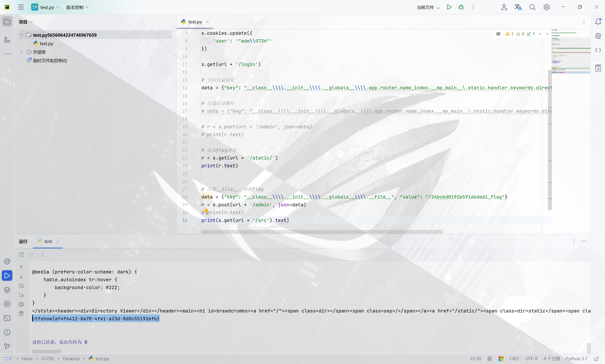
Task: Open the Problems tool window
Action: pos(7,332)
